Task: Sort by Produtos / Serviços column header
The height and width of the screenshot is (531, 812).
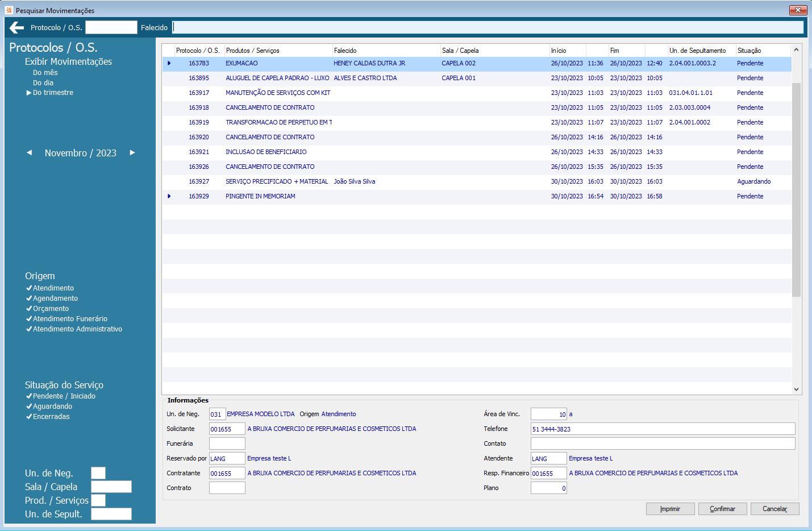Action: click(x=278, y=51)
